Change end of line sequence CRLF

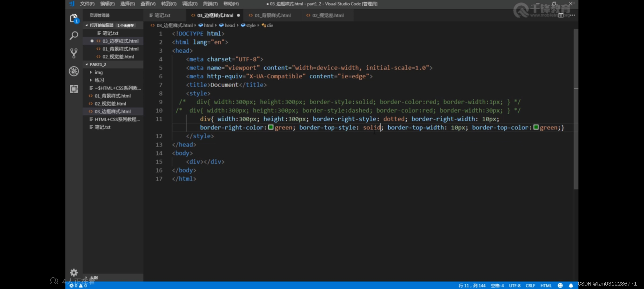pyautogui.click(x=530, y=286)
